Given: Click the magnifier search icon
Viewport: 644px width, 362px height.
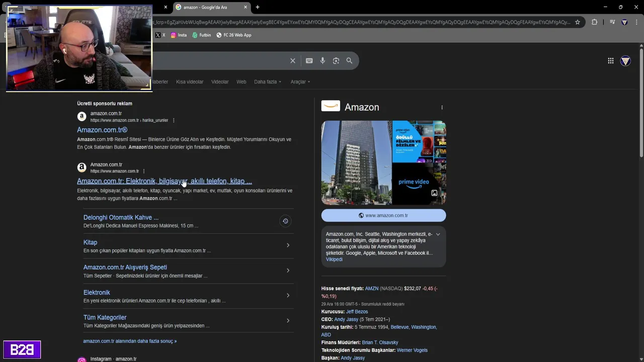Looking at the screenshot, I should point(349,61).
